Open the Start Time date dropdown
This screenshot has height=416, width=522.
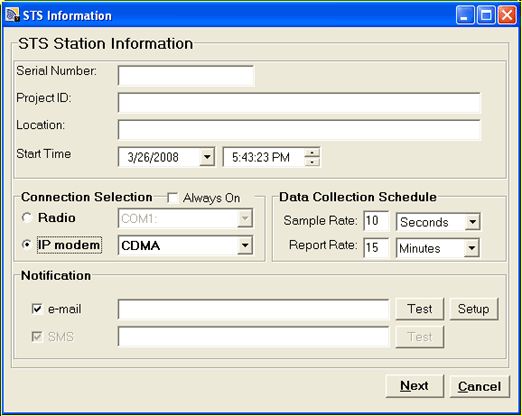click(x=207, y=157)
